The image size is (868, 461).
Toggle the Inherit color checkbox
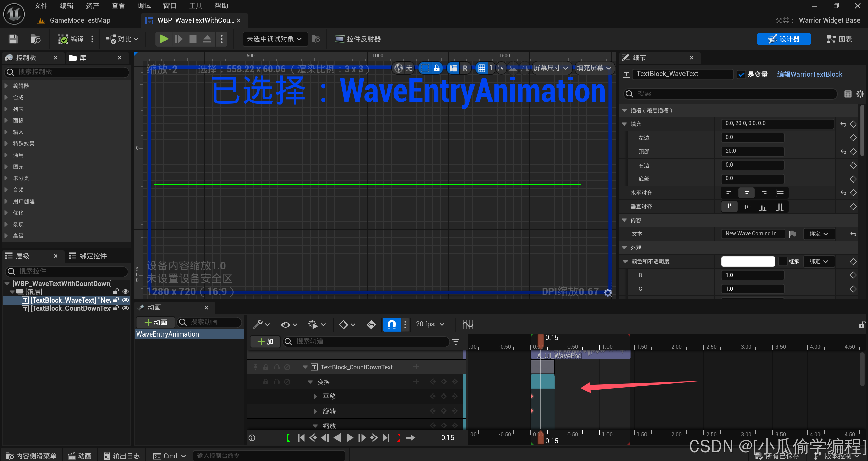point(783,261)
